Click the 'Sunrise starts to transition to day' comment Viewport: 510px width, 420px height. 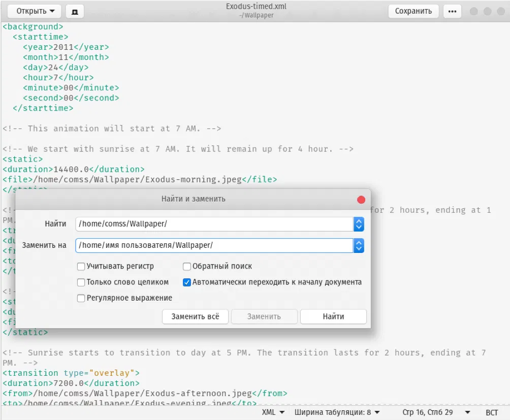(244, 358)
